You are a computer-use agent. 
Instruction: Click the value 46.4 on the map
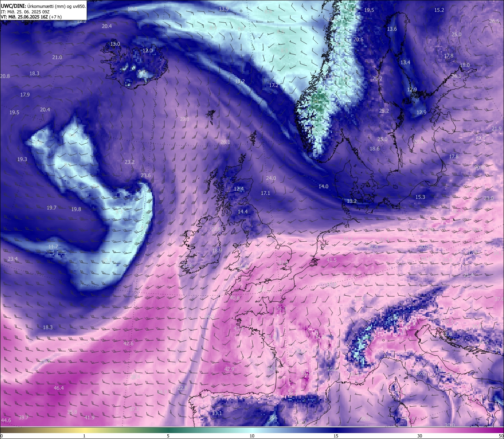tap(59, 388)
